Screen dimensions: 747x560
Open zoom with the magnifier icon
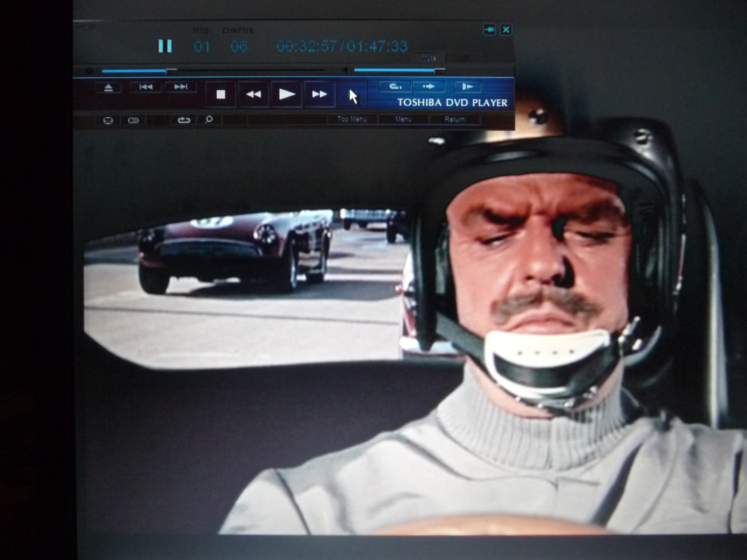209,120
